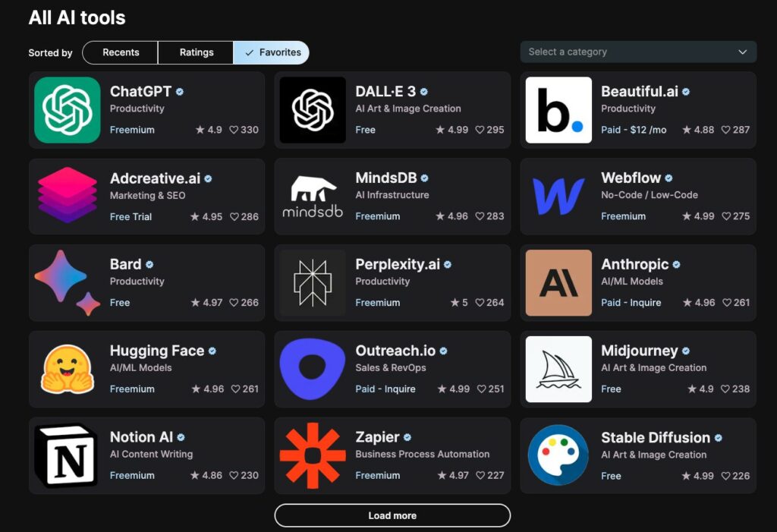Image resolution: width=777 pixels, height=532 pixels.
Task: Click the AI Content Writing label
Action: click(151, 454)
